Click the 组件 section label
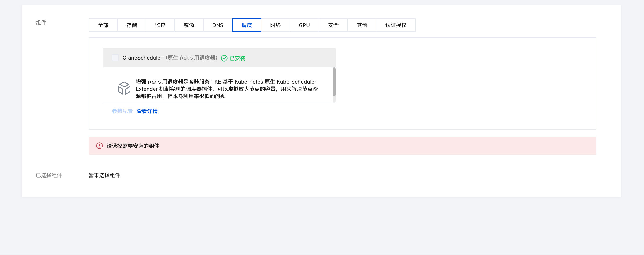Image resolution: width=644 pixels, height=255 pixels. pyautogui.click(x=41, y=23)
